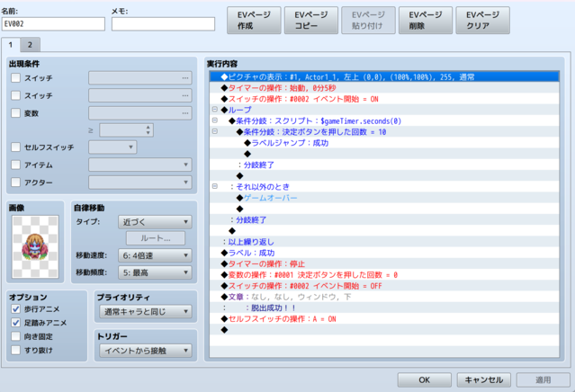This screenshot has width=575, height=392.
Task: Select the 決定ボタンを押した回数 = 10 row
Action: pos(384,132)
